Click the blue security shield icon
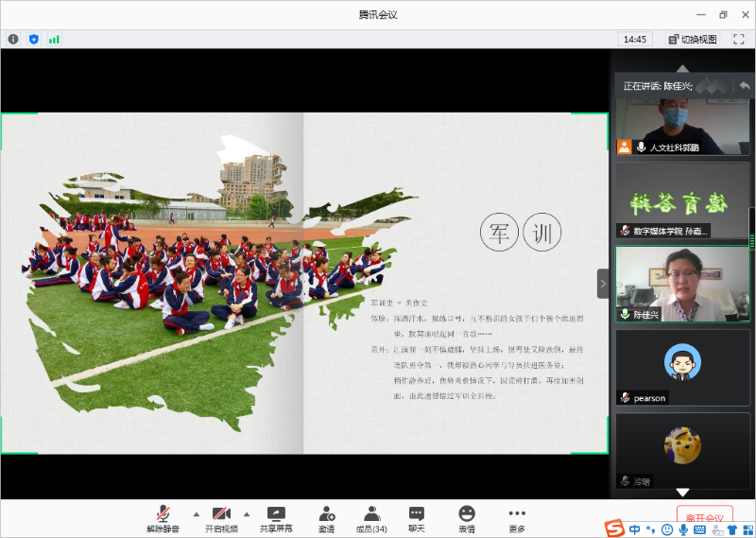 34,39
